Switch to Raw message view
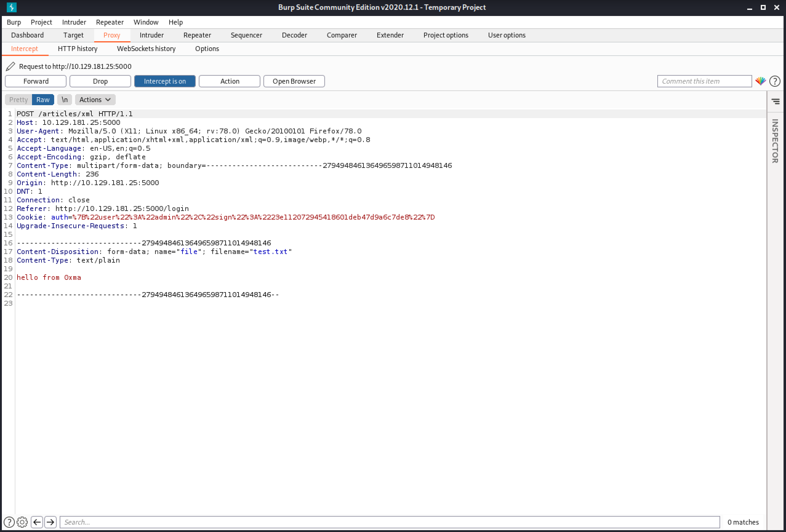Screen dimensions: 786x532 pyautogui.click(x=43, y=100)
